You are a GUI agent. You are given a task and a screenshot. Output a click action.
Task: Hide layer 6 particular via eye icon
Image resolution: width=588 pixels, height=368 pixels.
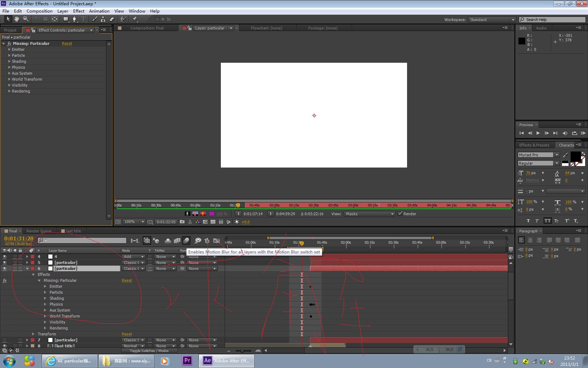(5, 268)
